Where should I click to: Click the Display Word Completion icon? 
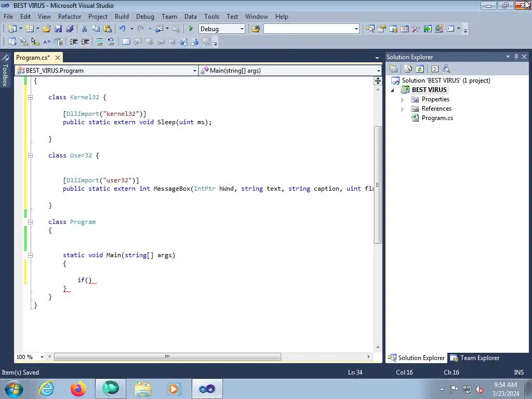(x=46, y=42)
